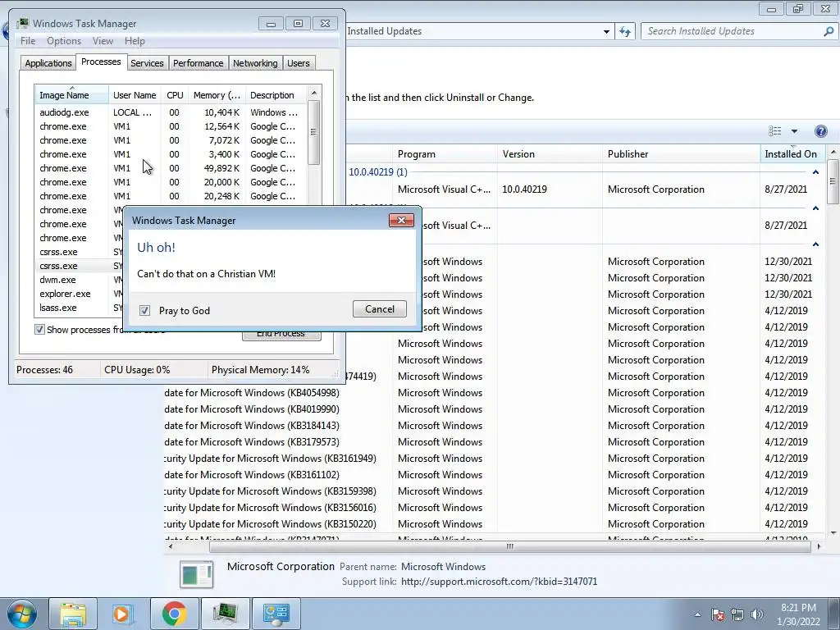
Task: Select the highlighted csrss.exe row
Action: click(x=80, y=267)
